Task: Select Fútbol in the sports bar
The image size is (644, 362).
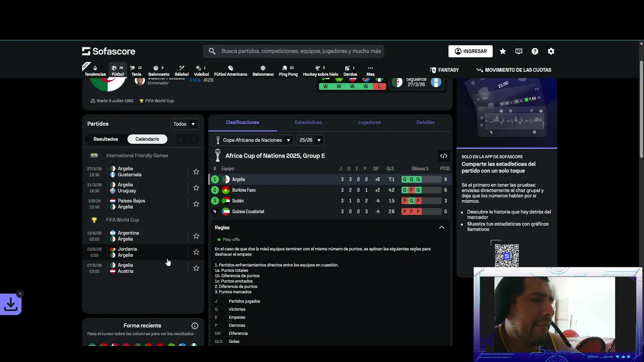Action: [118, 71]
